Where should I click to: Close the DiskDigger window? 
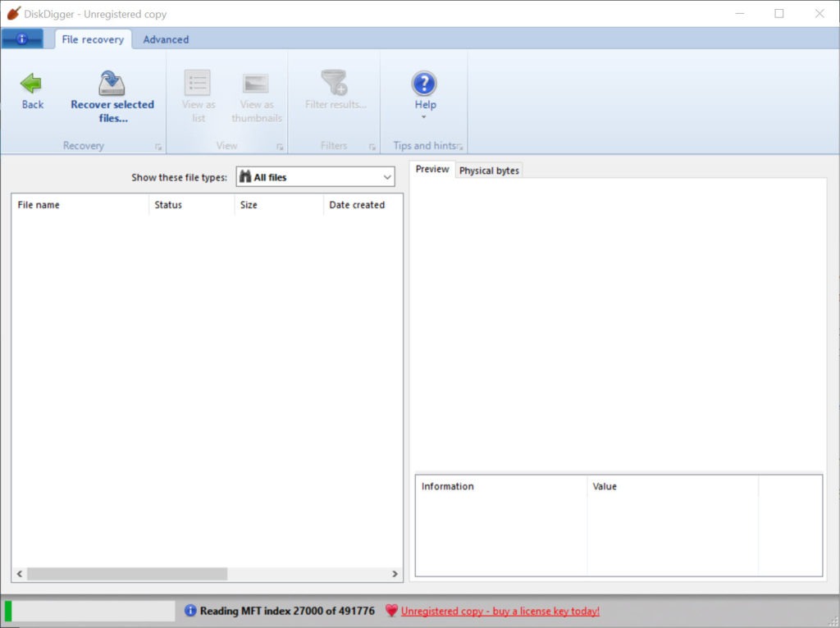coord(819,13)
